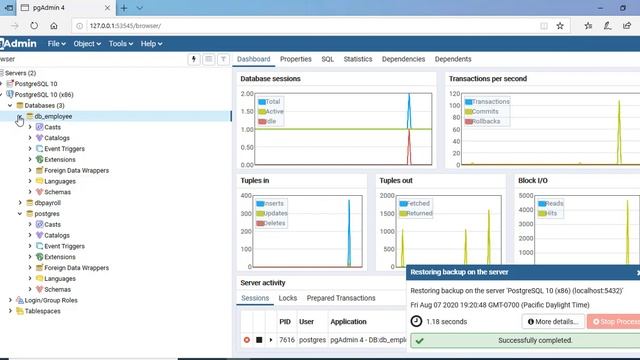
Task: Click the terminate session red icon
Action: (x=247, y=340)
